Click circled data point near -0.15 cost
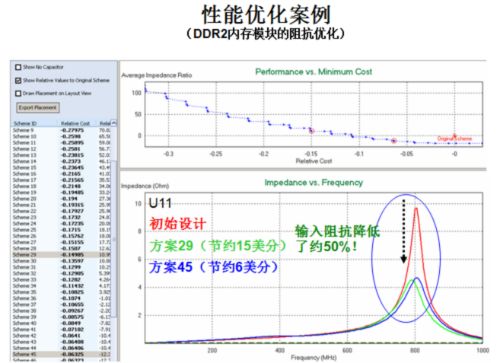This screenshot has height=363, width=500. pyautogui.click(x=312, y=131)
